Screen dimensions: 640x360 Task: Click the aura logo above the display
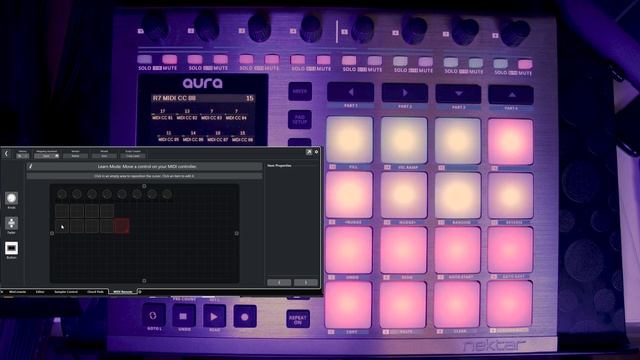[202, 83]
